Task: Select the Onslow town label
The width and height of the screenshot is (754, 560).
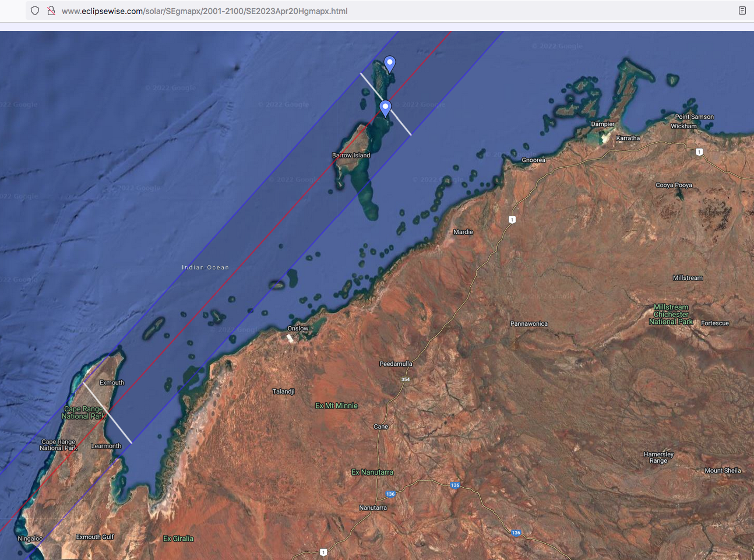Action: pyautogui.click(x=298, y=329)
